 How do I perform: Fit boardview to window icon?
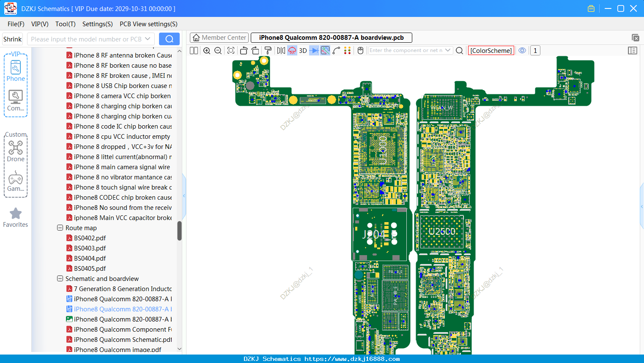click(x=231, y=50)
